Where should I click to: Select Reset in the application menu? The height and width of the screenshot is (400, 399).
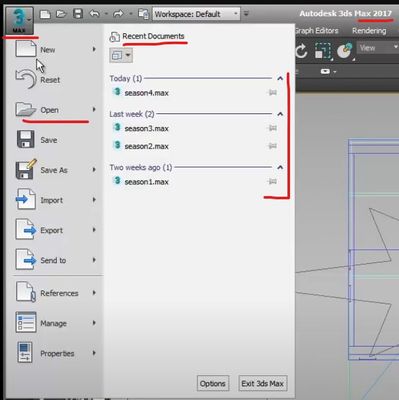coord(56,80)
